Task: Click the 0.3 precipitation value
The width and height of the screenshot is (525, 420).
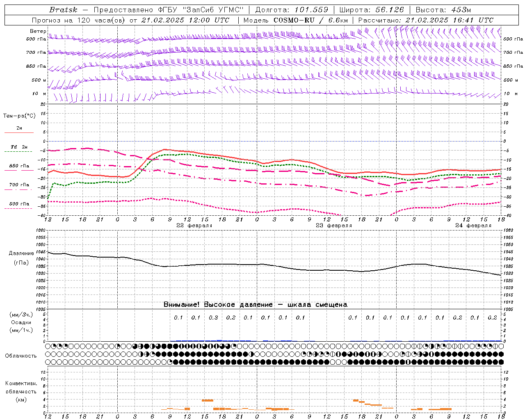Action: pyautogui.click(x=213, y=317)
